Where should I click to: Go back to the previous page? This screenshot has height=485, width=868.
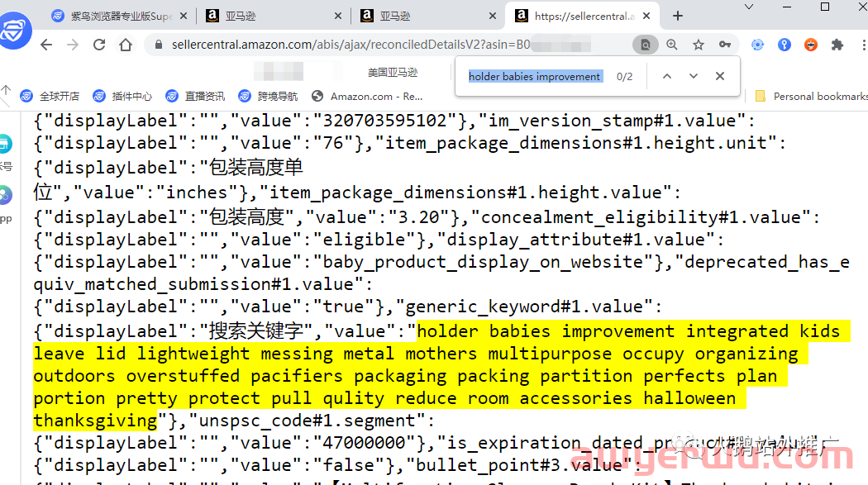coord(46,45)
